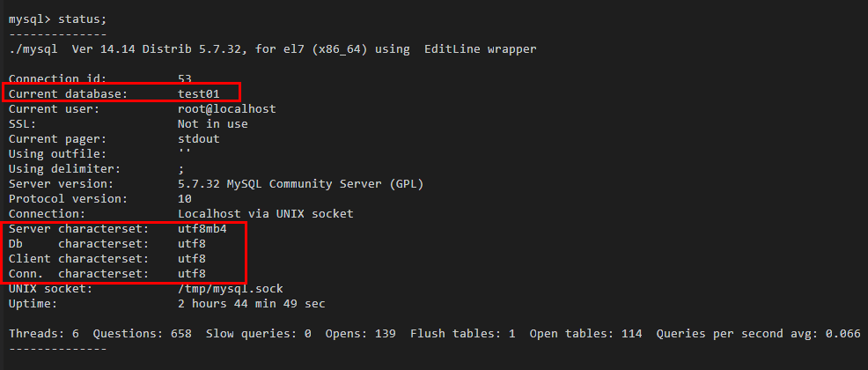Click the Using delimiter semicolon value

coord(181,169)
